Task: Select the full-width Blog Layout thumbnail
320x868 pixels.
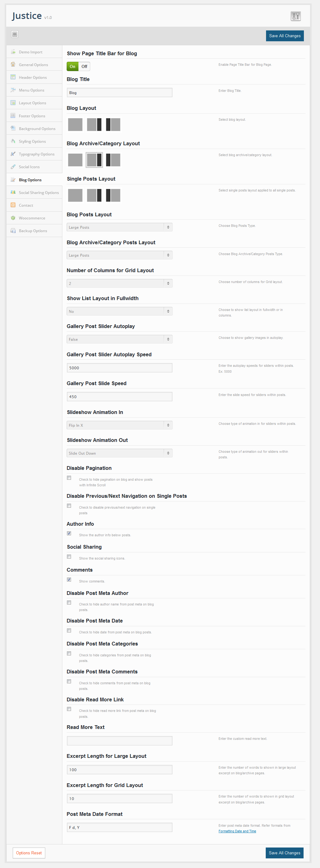Action: pyautogui.click(x=75, y=125)
